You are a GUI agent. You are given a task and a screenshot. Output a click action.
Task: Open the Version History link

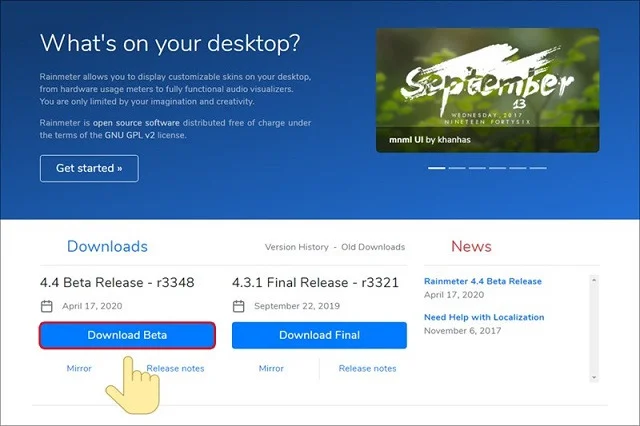pyautogui.click(x=296, y=247)
